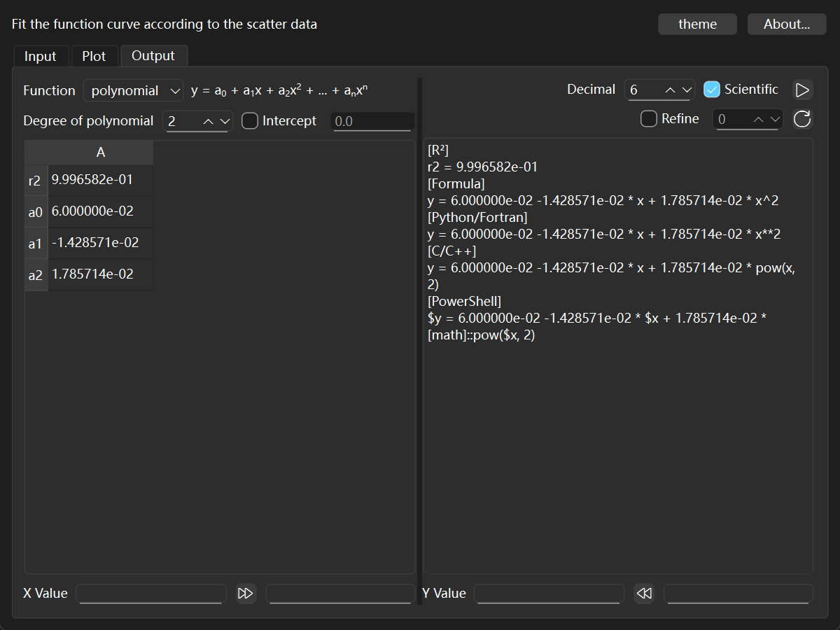The height and width of the screenshot is (630, 840).
Task: Click the cell 1.785714e-02 in the table
Action: 101,275
